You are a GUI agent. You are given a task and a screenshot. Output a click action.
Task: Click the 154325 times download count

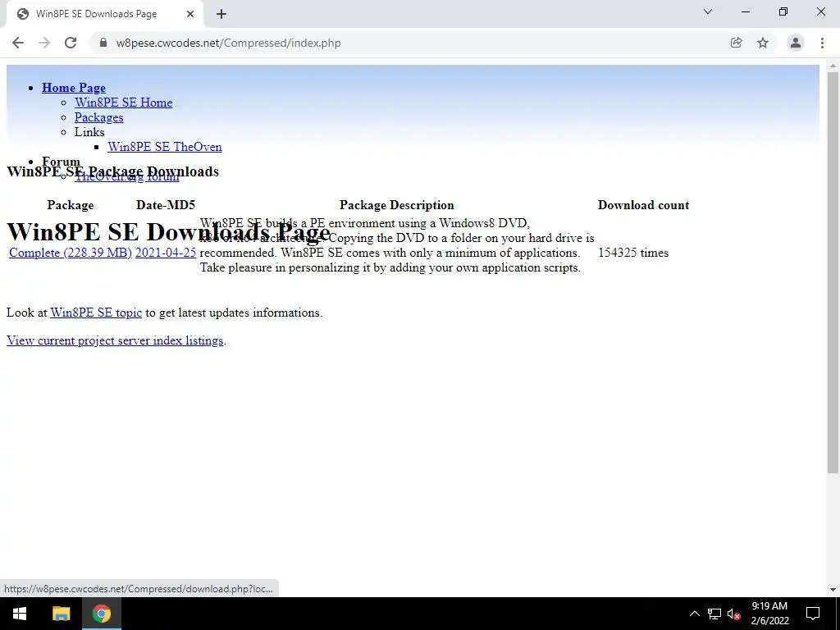coord(633,253)
